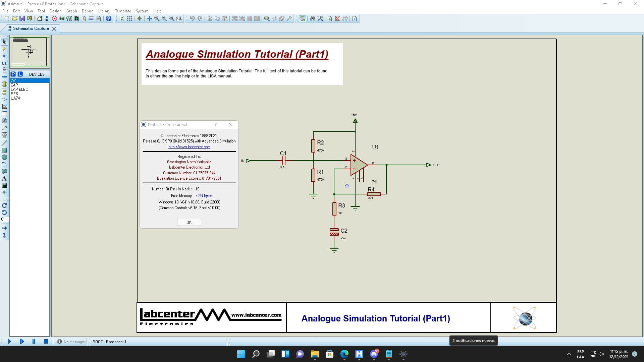Select the Text Script tool
Screen dimensions: 644x362
[4, 70]
